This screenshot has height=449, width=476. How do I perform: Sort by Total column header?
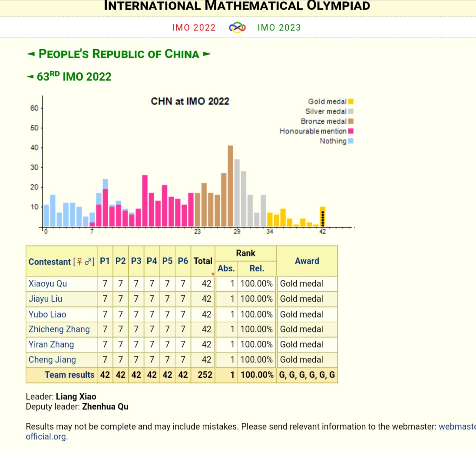[x=203, y=261]
